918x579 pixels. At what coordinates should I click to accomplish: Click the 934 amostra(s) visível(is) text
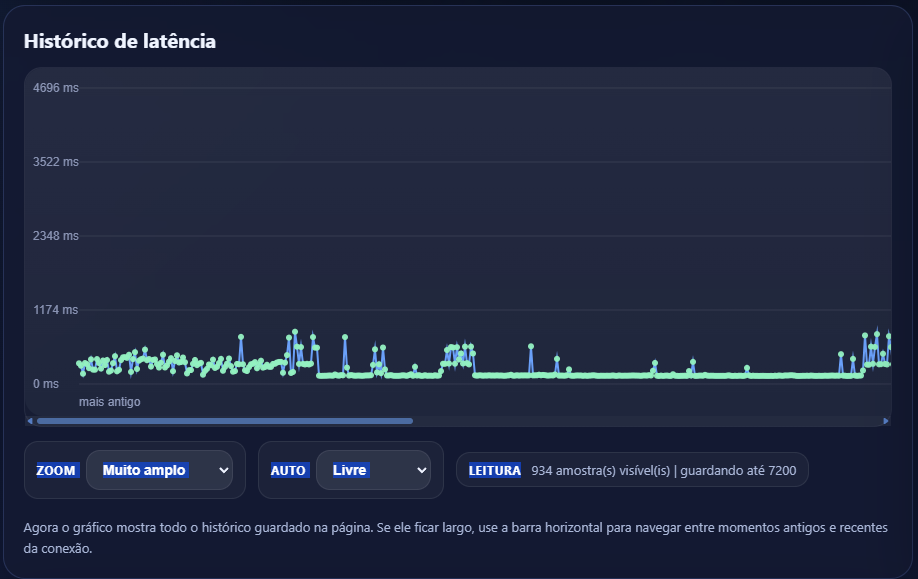(x=601, y=470)
